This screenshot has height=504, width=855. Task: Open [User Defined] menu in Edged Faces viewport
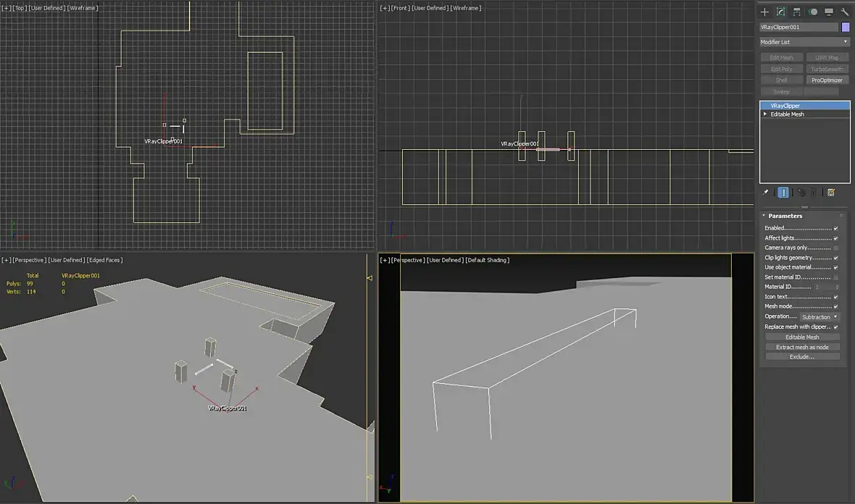tap(67, 260)
